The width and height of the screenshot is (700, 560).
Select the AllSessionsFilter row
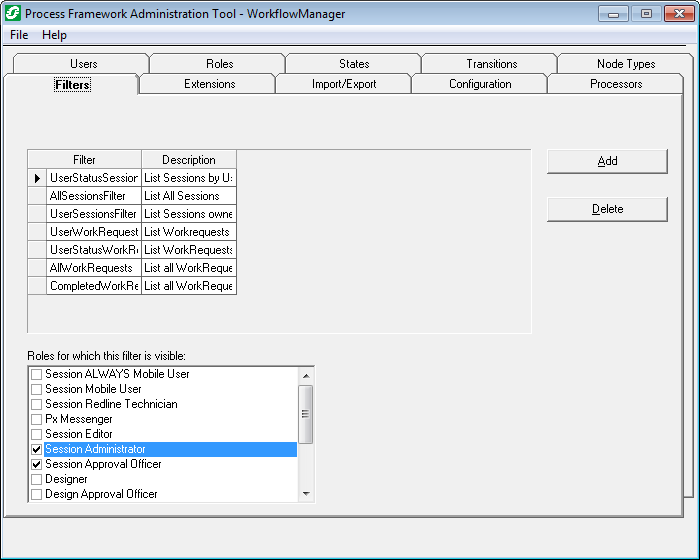point(93,196)
